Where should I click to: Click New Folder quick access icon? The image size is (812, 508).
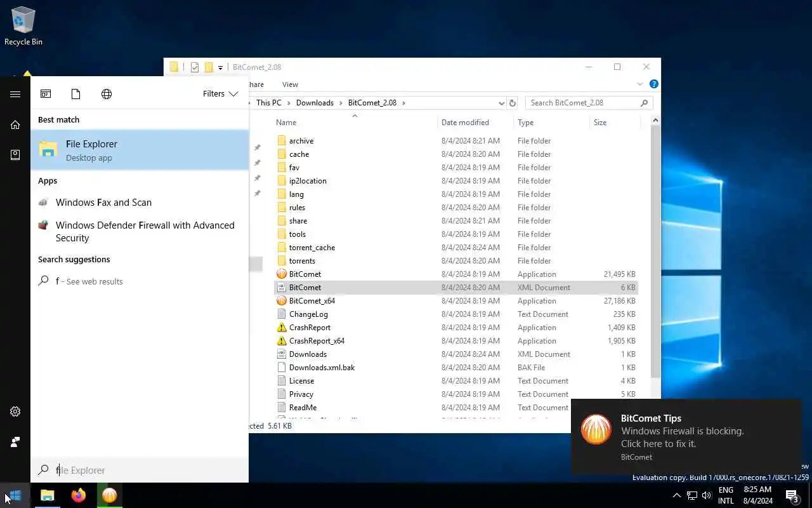[x=209, y=67]
